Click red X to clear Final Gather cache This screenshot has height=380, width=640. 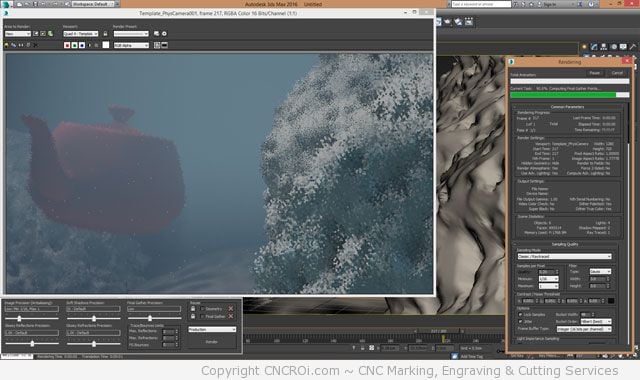click(x=231, y=316)
